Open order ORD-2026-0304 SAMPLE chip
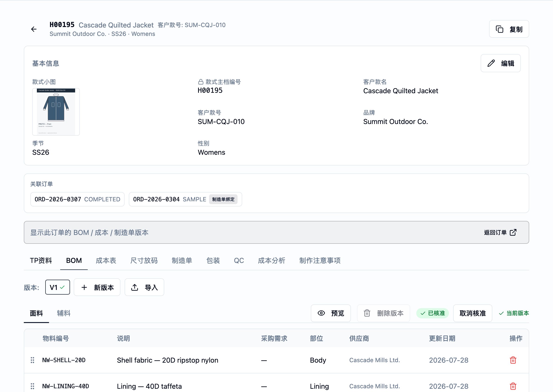The height and width of the screenshot is (392, 553). point(185,199)
